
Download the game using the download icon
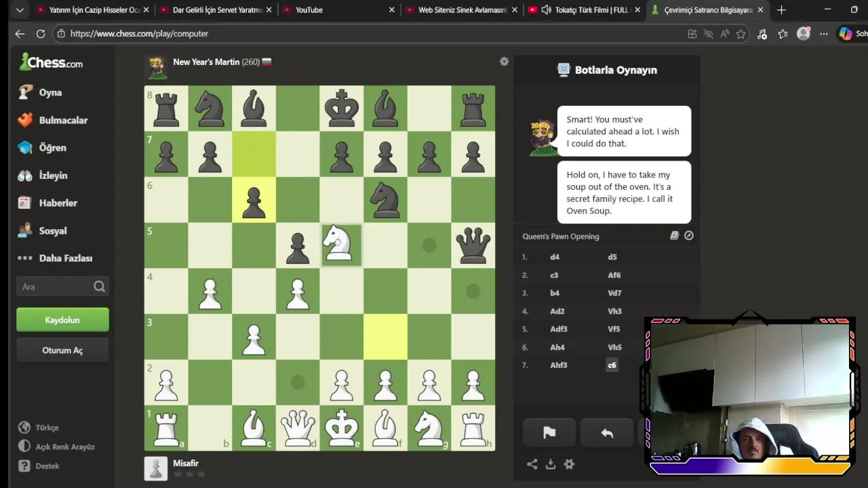pos(551,464)
